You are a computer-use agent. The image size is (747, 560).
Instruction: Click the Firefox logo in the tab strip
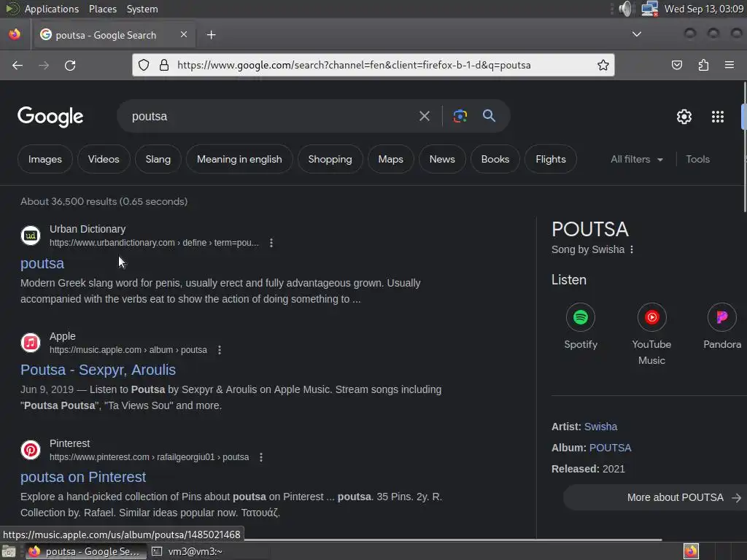tap(15, 34)
